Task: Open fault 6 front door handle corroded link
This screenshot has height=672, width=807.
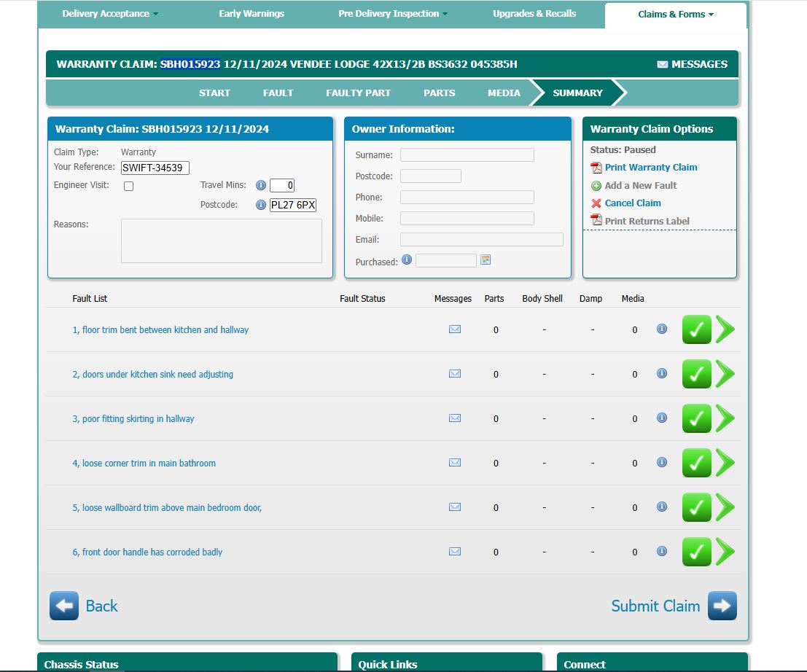Action: pyautogui.click(x=147, y=552)
